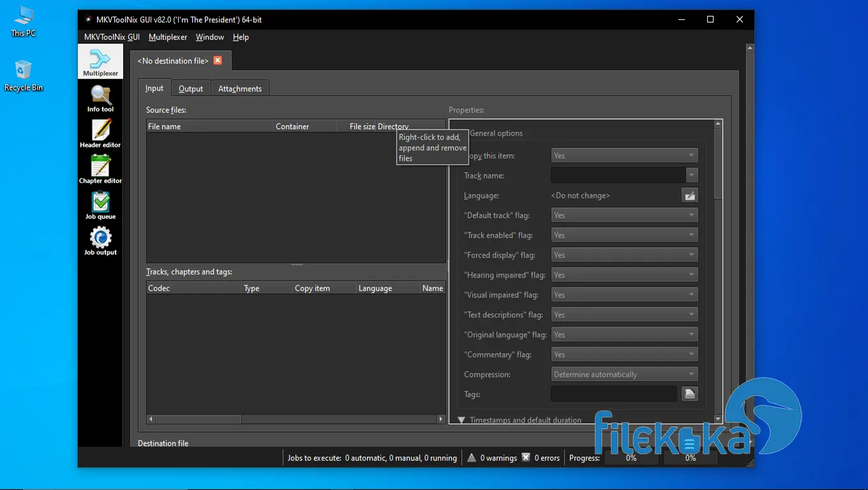
Task: Sort source files by Directory column
Action: coord(410,126)
